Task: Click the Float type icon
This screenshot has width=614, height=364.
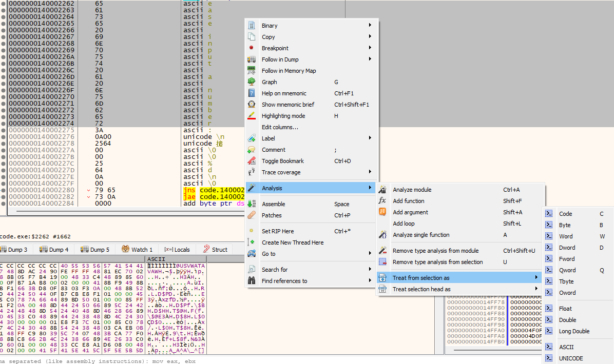Action: [x=549, y=309]
